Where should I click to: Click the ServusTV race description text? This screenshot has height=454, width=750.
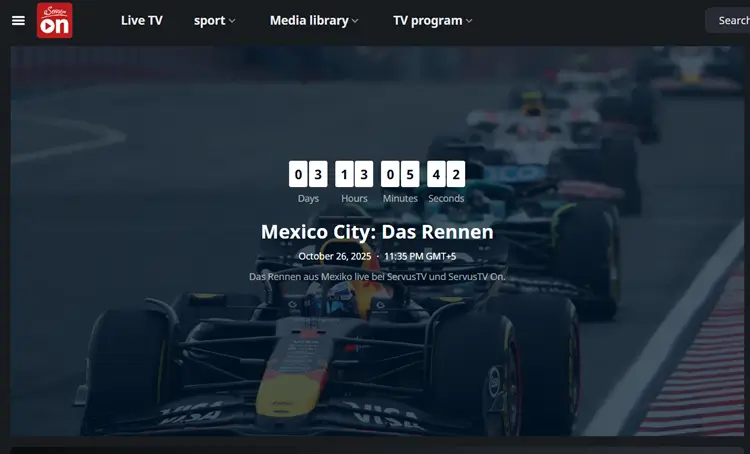(x=377, y=276)
